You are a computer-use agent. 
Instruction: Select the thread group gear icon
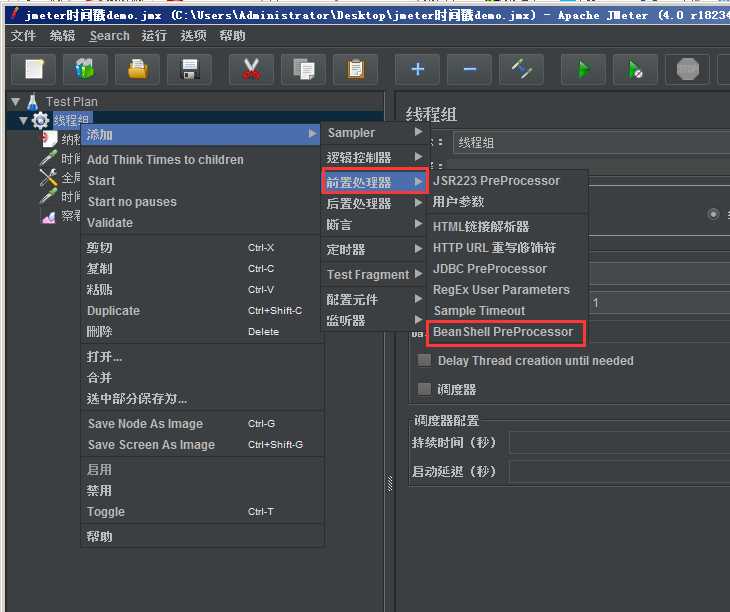point(41,121)
